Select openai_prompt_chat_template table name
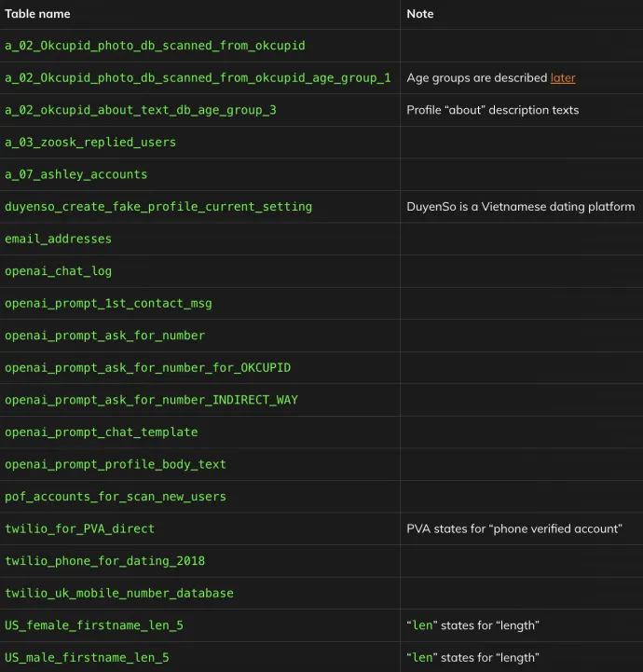The image size is (643, 672). click(x=102, y=432)
